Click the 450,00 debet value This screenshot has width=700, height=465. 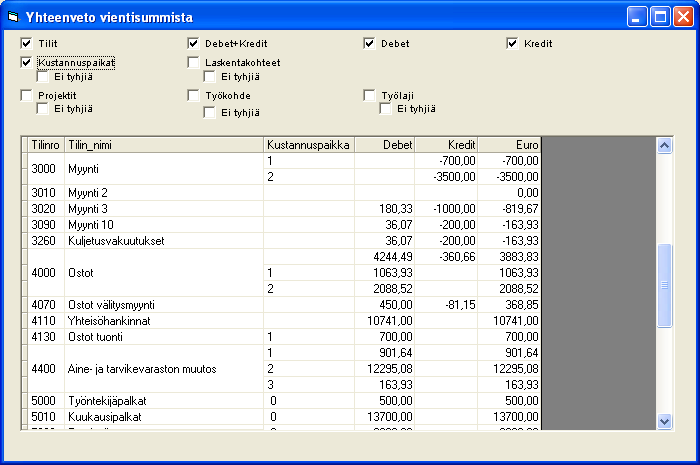pos(385,305)
